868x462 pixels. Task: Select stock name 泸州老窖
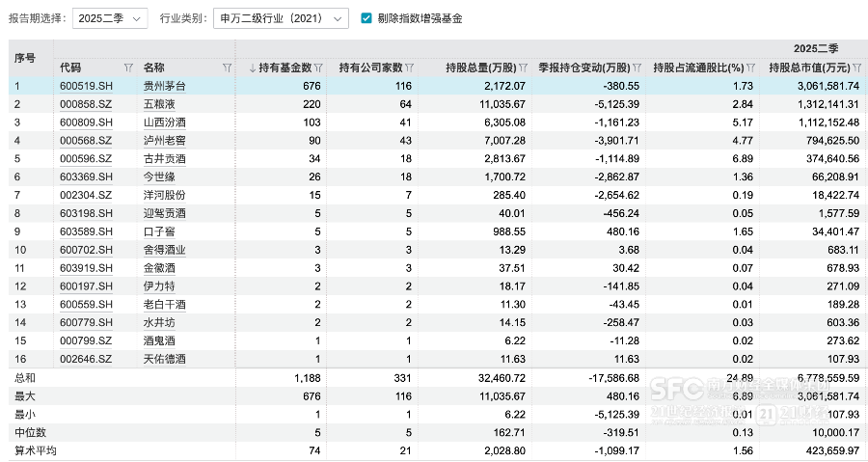tap(164, 141)
